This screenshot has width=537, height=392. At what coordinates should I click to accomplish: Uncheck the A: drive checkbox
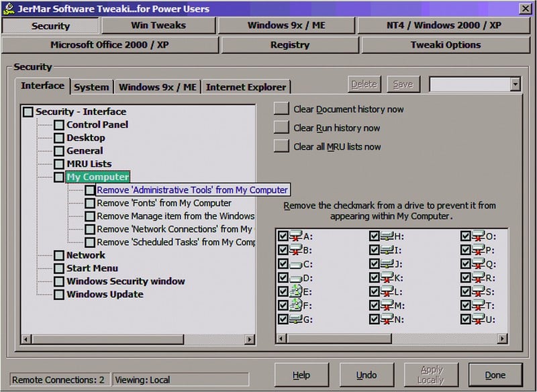pyautogui.click(x=283, y=236)
